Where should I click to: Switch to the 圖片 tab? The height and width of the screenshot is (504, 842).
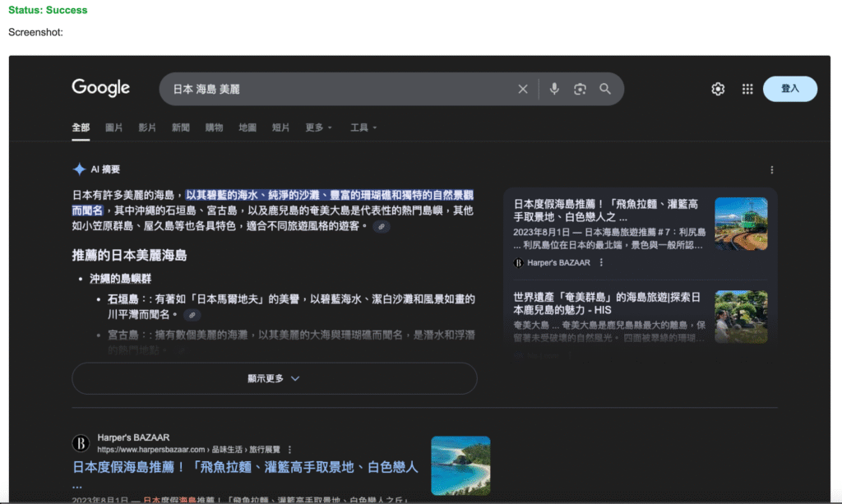click(x=113, y=127)
